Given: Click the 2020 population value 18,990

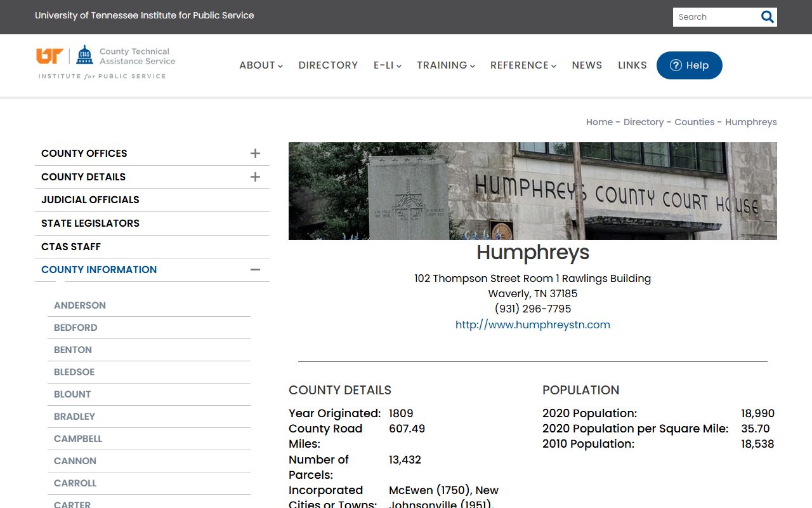Looking at the screenshot, I should tap(757, 413).
